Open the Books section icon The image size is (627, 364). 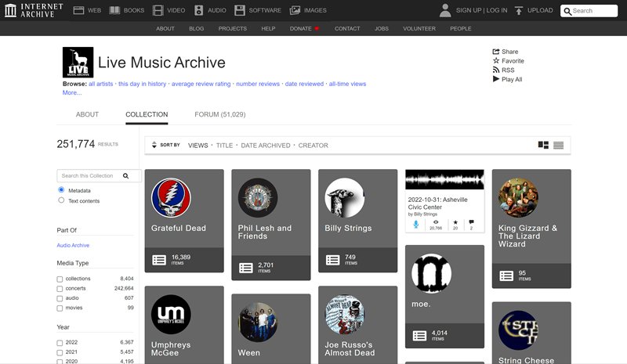[114, 10]
